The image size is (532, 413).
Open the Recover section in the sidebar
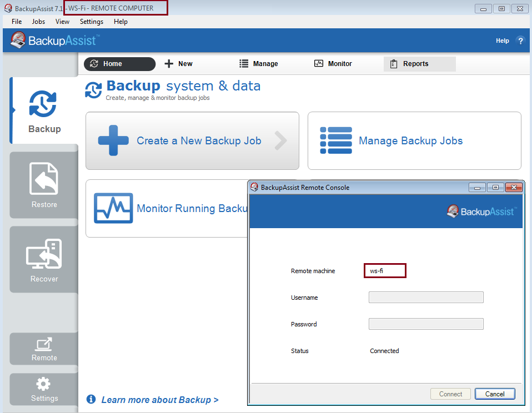44,260
